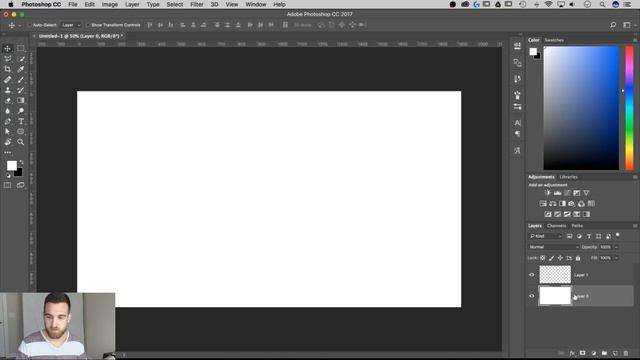Open the Layer menu
Image resolution: width=640 pixels, height=360 pixels.
click(132, 4)
